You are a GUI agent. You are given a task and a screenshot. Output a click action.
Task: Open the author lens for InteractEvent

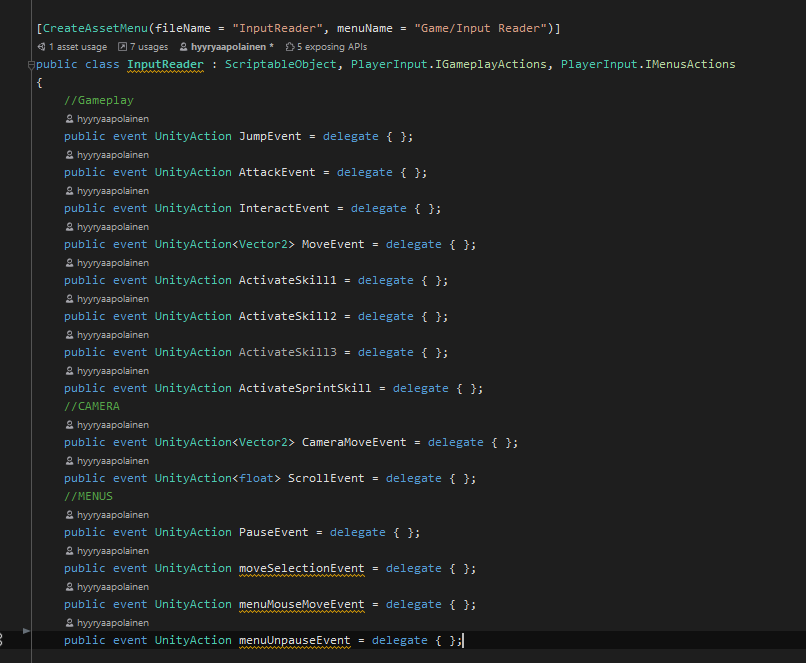107,191
